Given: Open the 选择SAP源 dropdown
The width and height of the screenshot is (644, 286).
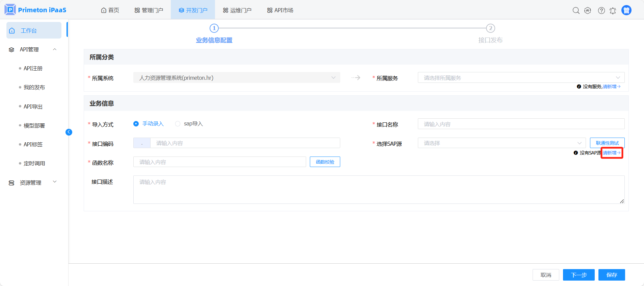Looking at the screenshot, I should click(x=502, y=143).
